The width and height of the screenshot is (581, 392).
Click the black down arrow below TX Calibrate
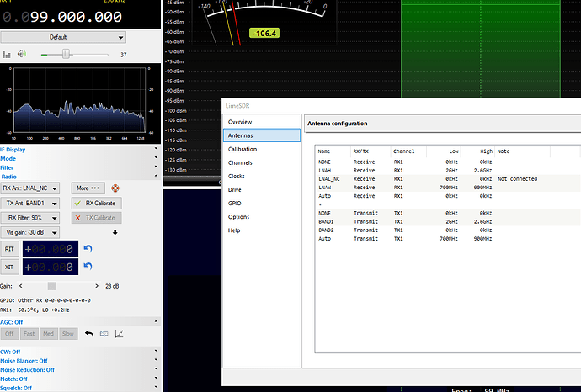click(115, 232)
